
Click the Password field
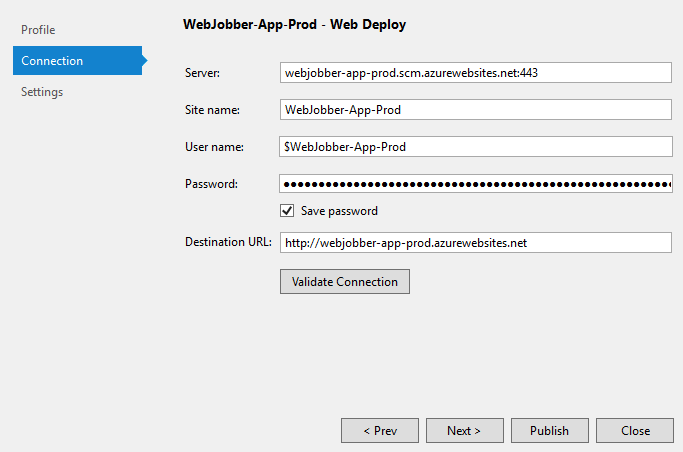(x=476, y=184)
